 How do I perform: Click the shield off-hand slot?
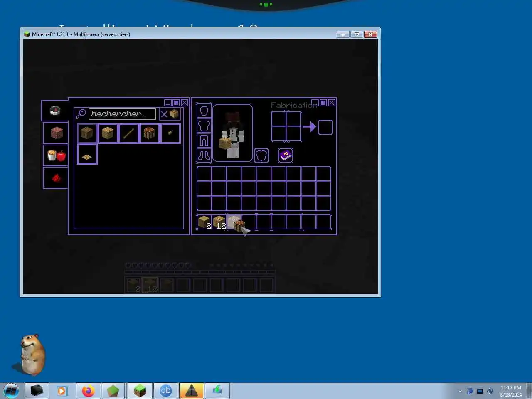pos(261,155)
